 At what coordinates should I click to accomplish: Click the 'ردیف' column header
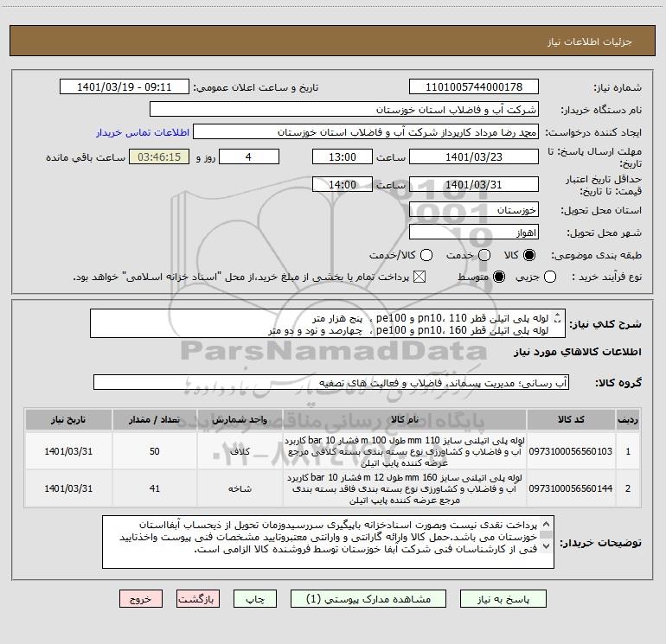point(628,420)
